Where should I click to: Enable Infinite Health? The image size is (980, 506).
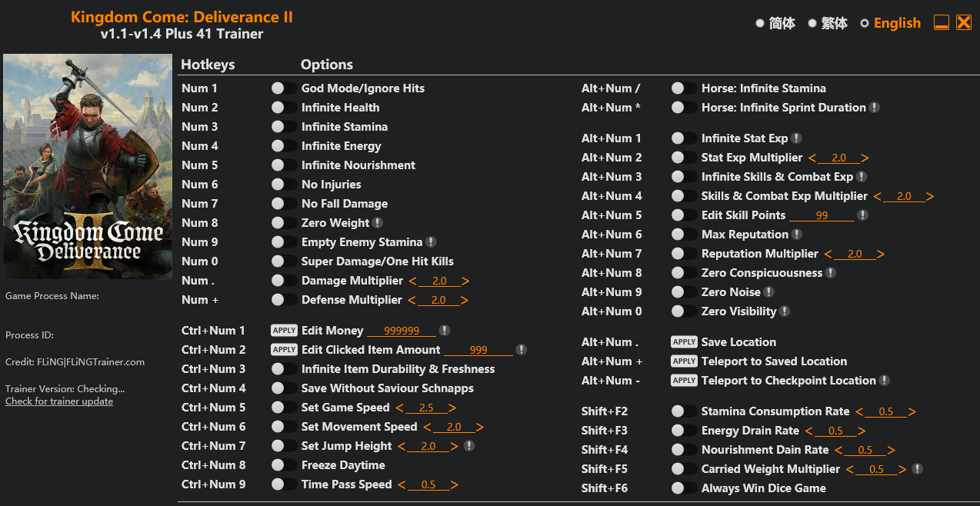[284, 108]
